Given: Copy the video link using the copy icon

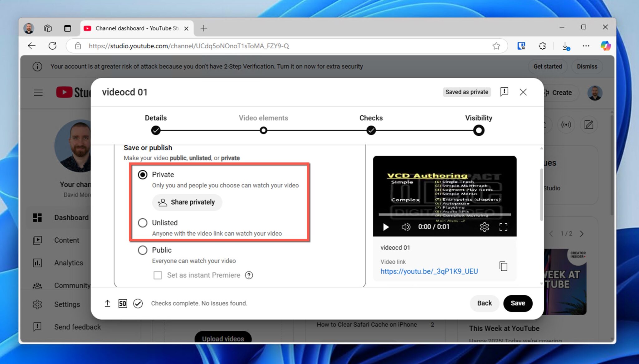Looking at the screenshot, I should 504,266.
